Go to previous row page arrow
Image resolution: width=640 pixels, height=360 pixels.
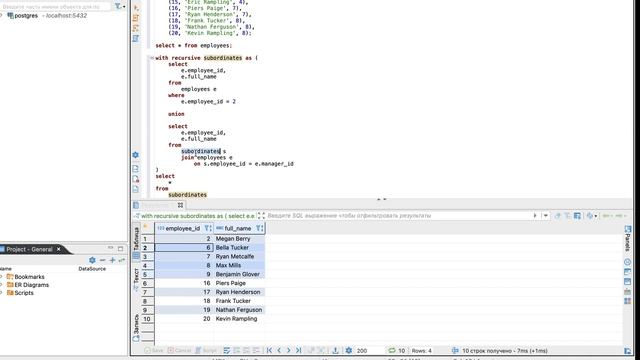click(279, 350)
